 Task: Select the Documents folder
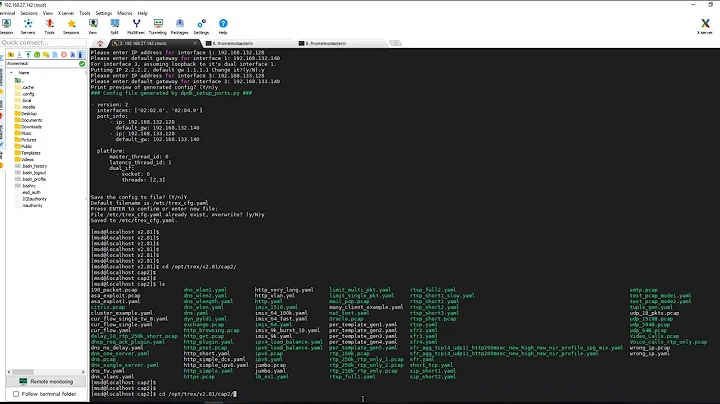pos(28,120)
